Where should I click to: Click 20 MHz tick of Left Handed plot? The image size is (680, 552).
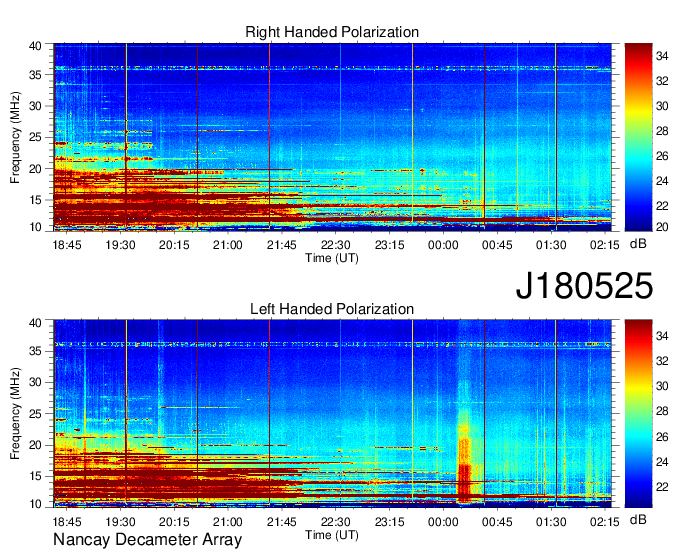coord(36,445)
